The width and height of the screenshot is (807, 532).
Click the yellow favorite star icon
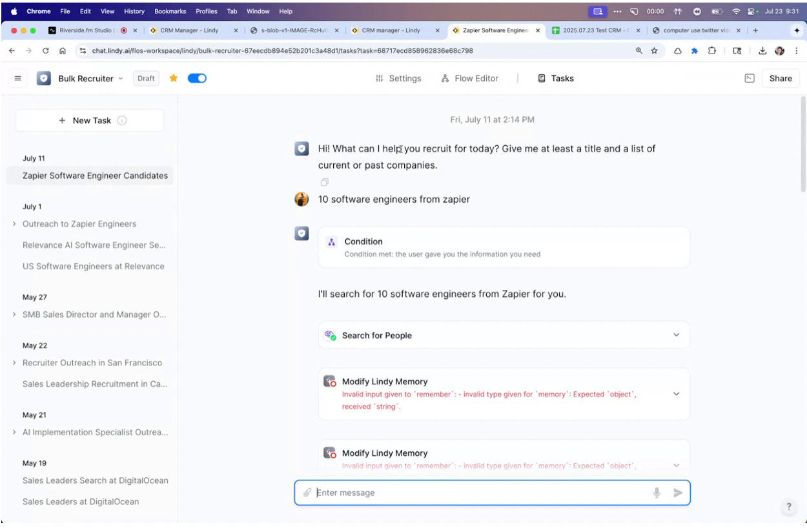click(x=174, y=78)
